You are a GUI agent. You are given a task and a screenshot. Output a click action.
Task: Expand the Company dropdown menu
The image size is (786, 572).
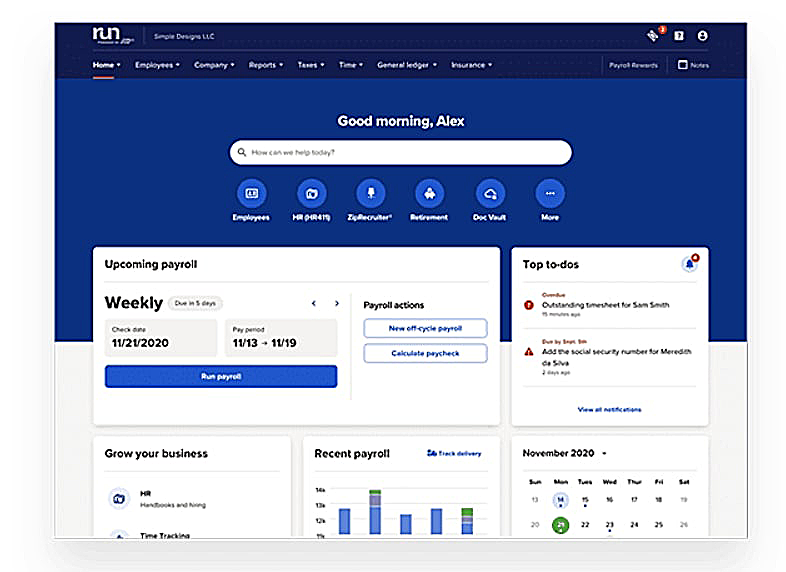(x=214, y=65)
